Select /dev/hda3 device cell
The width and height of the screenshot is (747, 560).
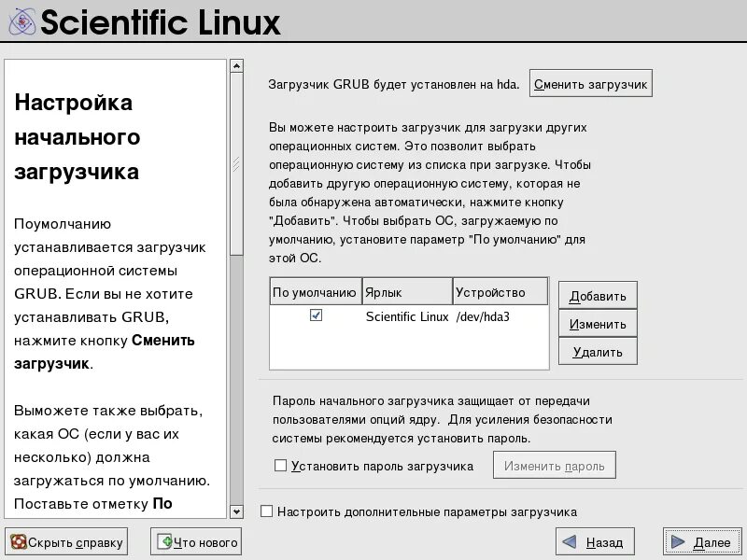click(483, 316)
